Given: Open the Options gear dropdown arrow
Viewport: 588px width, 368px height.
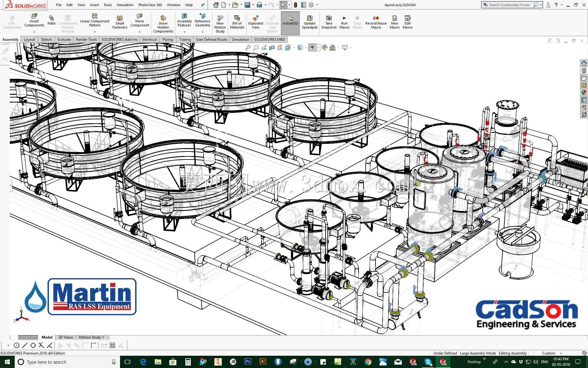Looking at the screenshot, I should click(x=317, y=5).
